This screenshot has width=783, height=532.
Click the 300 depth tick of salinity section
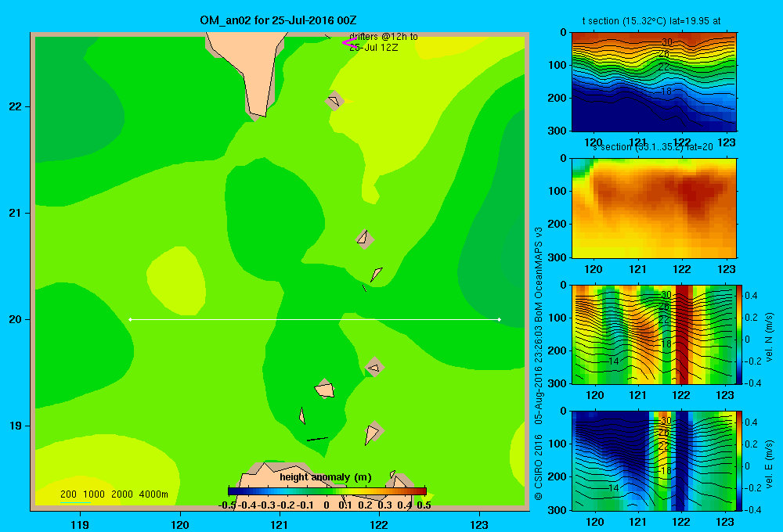(557, 257)
